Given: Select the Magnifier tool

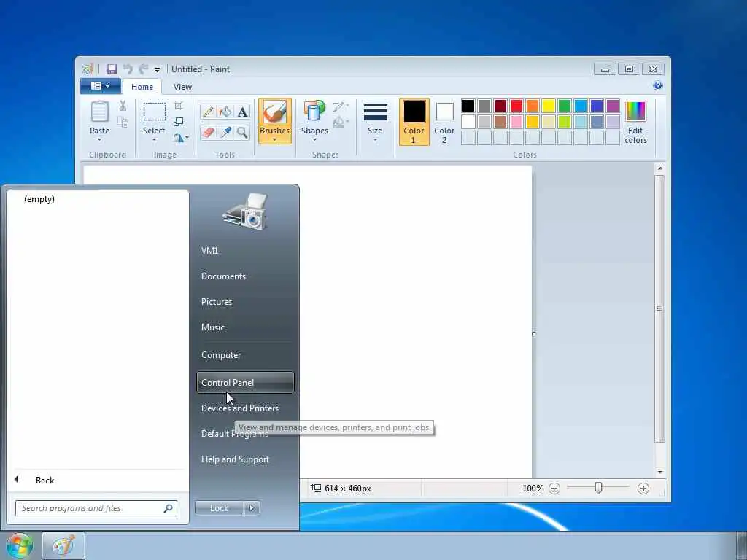Looking at the screenshot, I should 242,132.
